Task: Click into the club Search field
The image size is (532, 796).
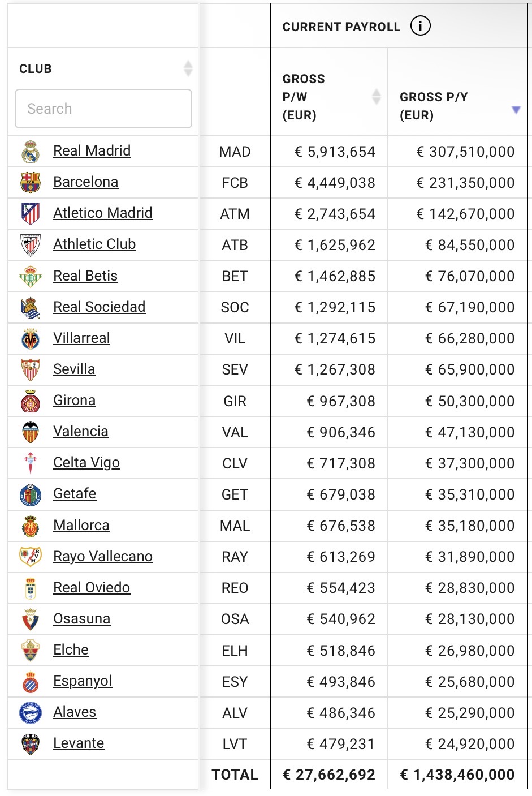Action: (x=103, y=109)
